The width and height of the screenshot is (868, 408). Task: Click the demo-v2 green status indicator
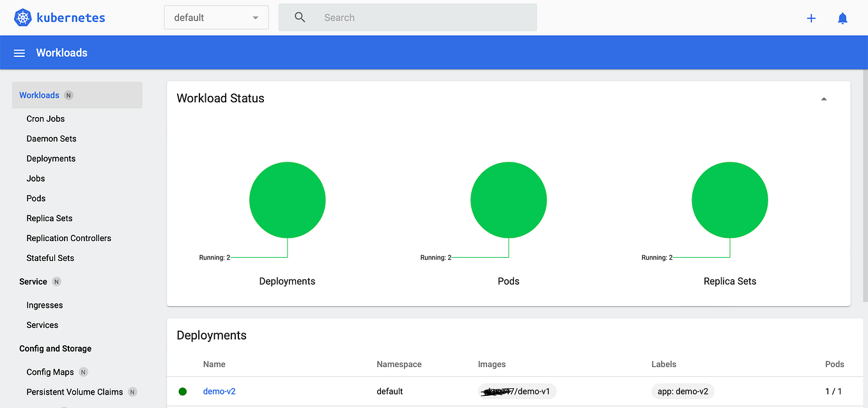[x=182, y=391]
